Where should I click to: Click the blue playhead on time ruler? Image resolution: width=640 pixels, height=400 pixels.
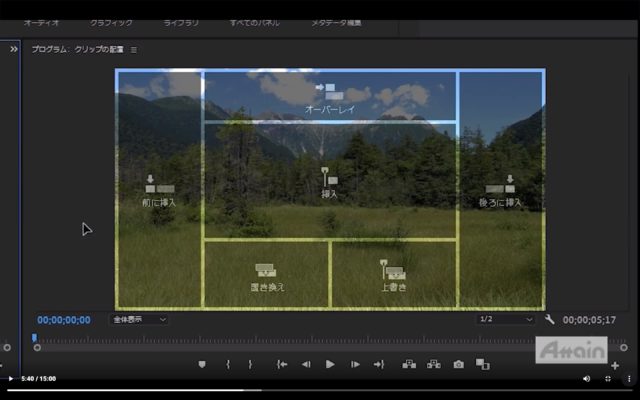point(34,338)
